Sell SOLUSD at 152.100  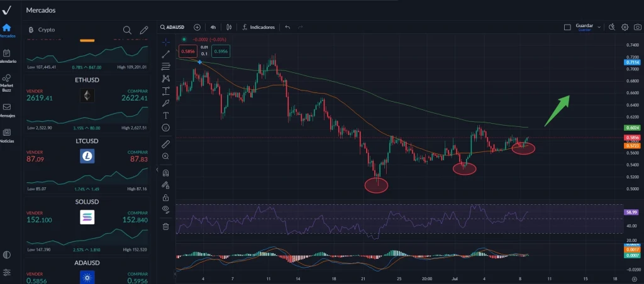pyautogui.click(x=40, y=217)
